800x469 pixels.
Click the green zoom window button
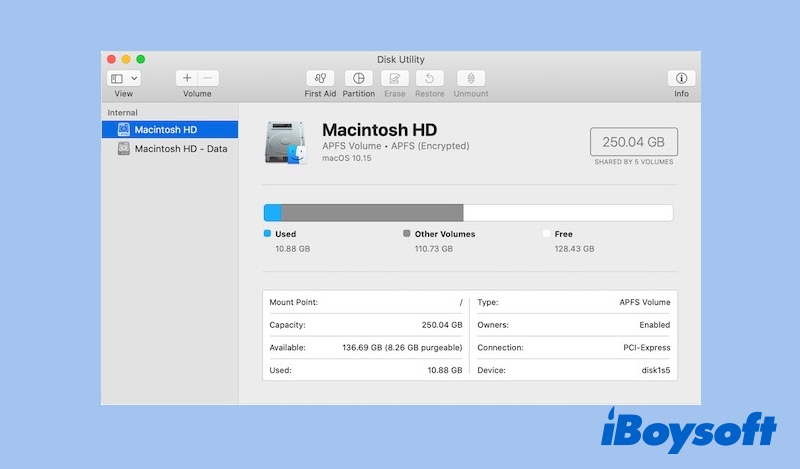(x=141, y=60)
